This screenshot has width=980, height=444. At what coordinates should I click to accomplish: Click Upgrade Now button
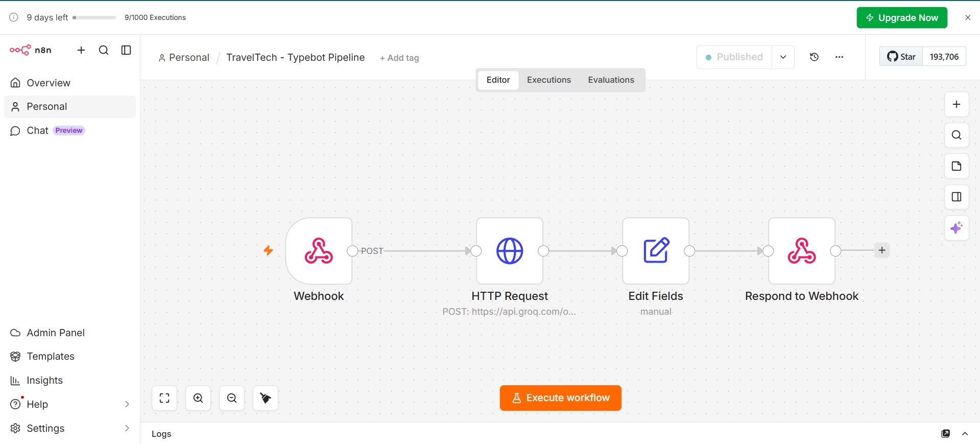click(x=902, y=18)
